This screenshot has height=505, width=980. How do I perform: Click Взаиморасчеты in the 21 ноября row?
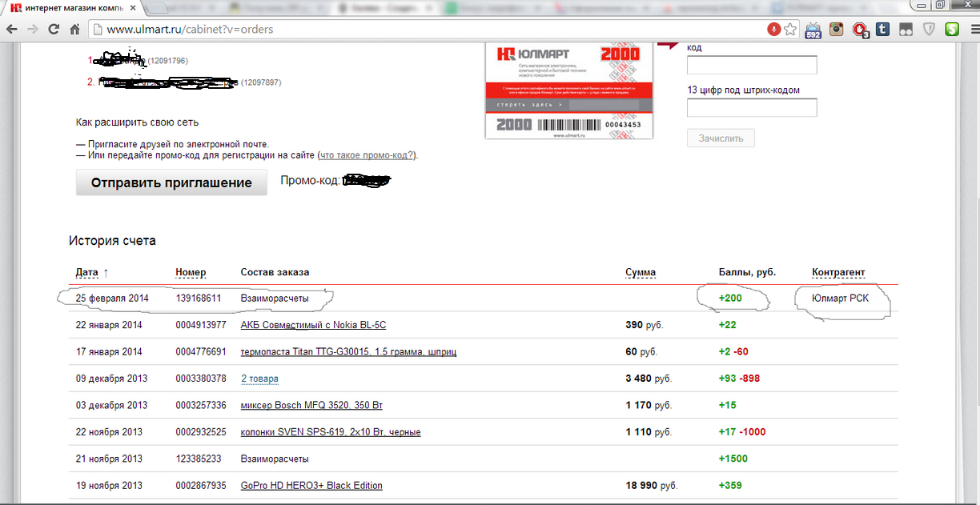[275, 459]
